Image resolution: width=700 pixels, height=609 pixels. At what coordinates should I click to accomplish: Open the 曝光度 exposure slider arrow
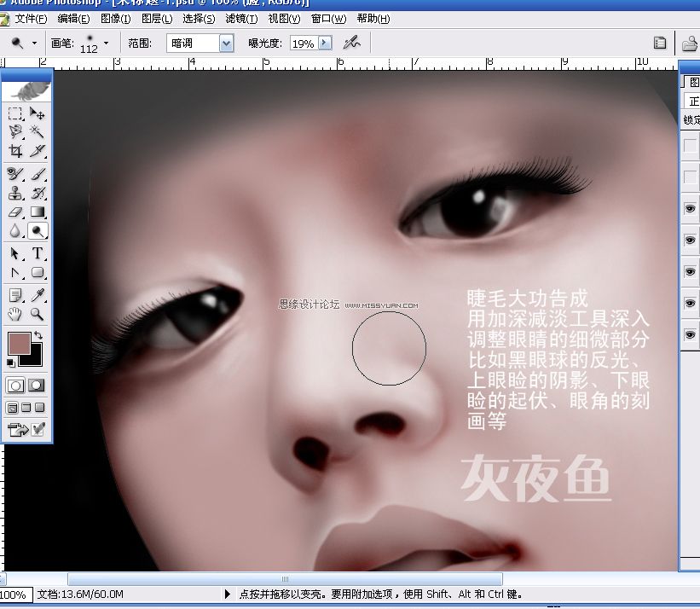[326, 43]
